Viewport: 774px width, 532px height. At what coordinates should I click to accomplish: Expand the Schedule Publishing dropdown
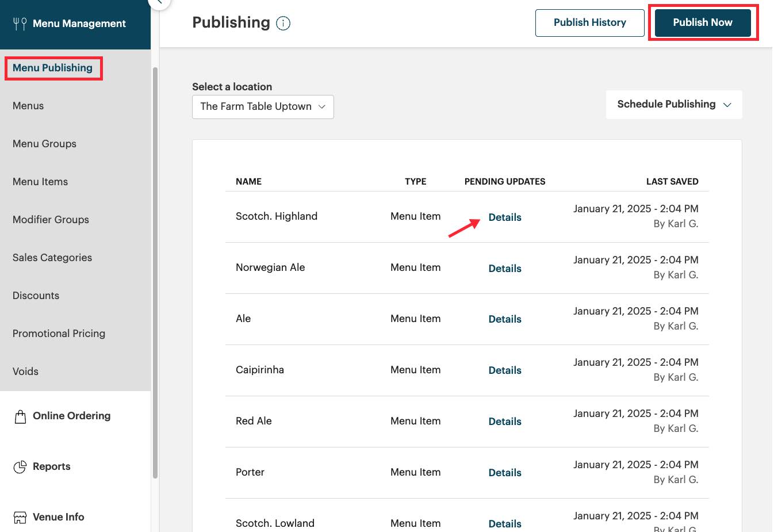tap(673, 104)
